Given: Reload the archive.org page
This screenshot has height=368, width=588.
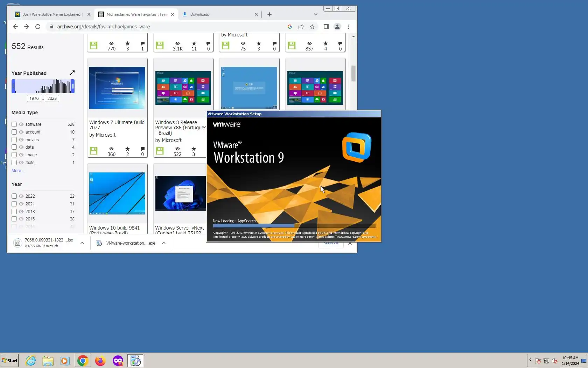Looking at the screenshot, I should 38,27.
